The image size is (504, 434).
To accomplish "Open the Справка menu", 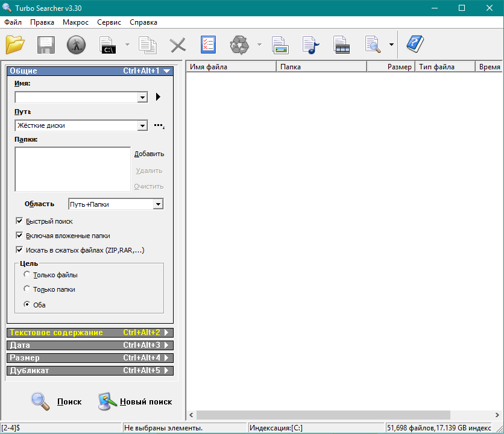I will pos(143,22).
